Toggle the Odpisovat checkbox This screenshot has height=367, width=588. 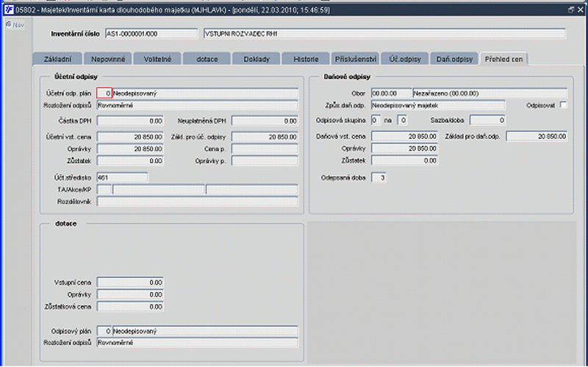(563, 104)
